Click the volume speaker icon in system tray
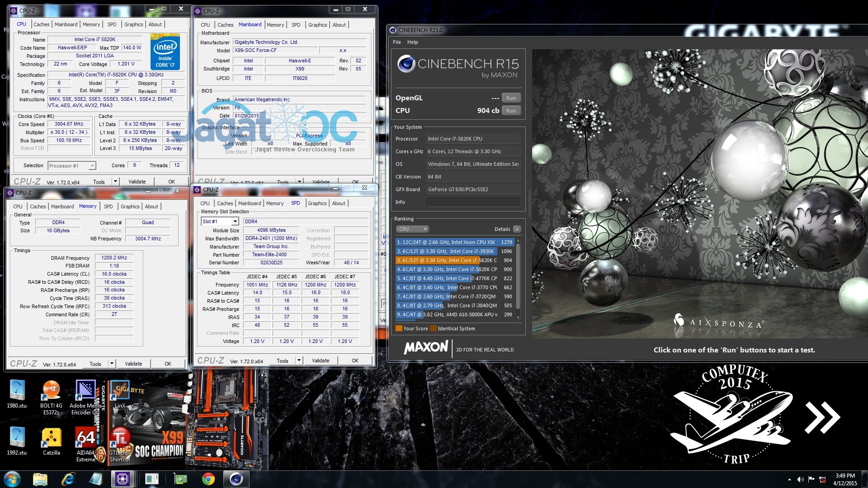The image size is (868, 488). (x=800, y=479)
